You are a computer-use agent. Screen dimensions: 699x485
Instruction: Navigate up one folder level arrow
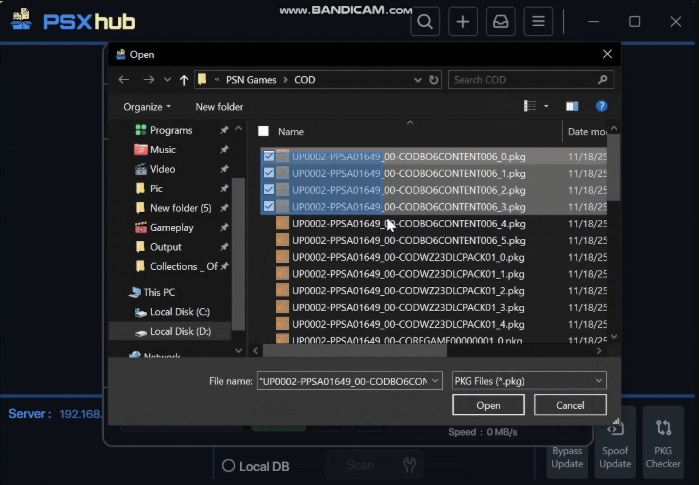coord(184,80)
